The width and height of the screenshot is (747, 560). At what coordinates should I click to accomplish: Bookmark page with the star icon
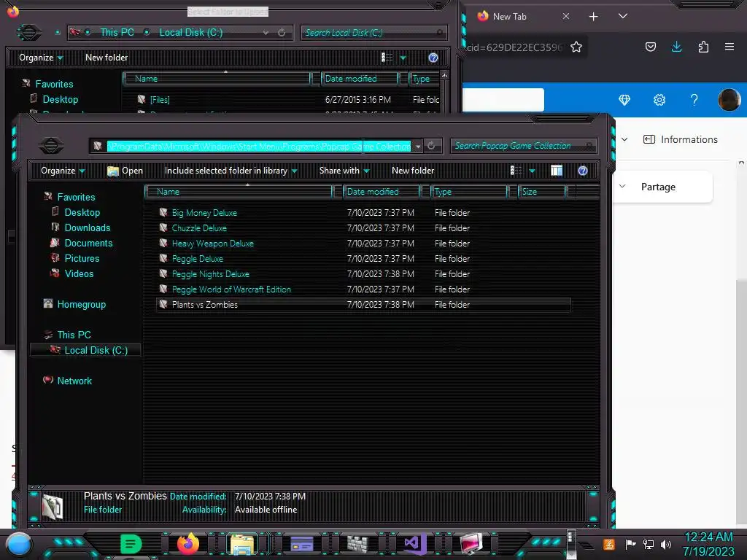576,47
